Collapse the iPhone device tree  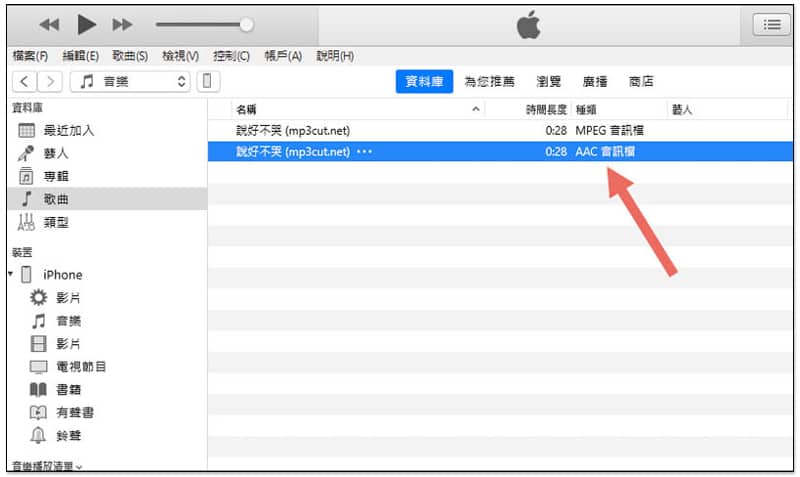click(x=11, y=274)
